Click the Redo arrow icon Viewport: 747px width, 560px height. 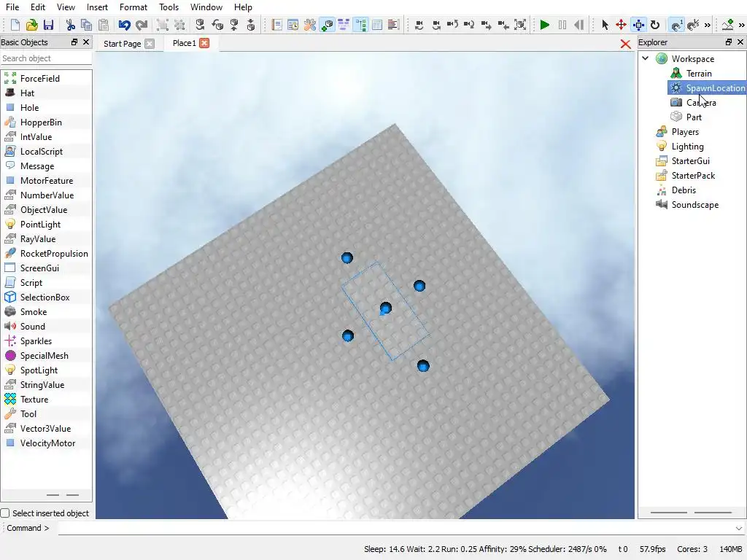(x=141, y=25)
